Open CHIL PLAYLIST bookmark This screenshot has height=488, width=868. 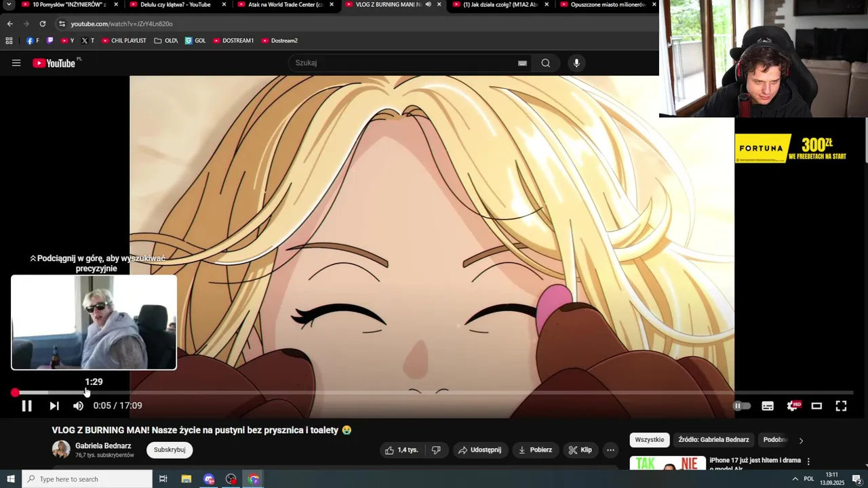(x=123, y=41)
